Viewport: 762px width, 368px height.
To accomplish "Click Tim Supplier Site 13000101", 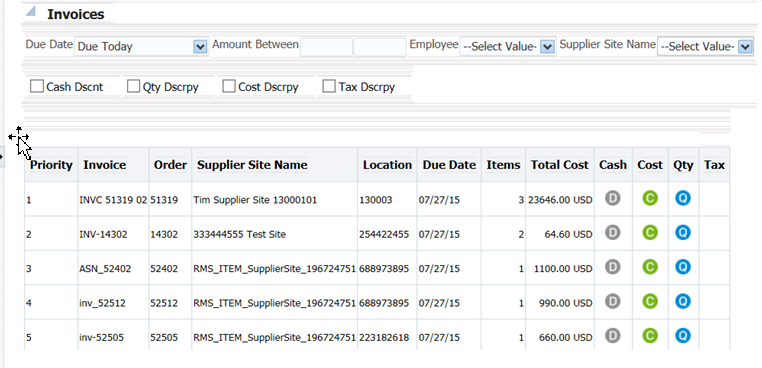I will click(x=255, y=199).
